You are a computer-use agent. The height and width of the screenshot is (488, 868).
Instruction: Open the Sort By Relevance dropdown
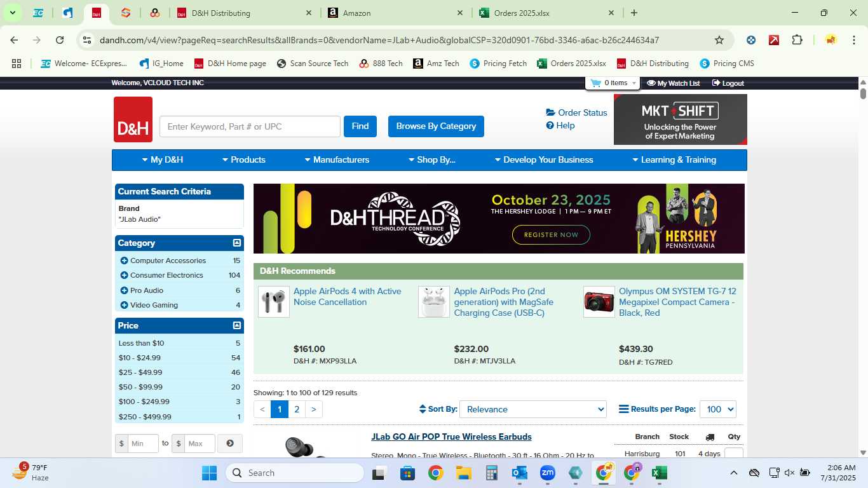tap(533, 409)
